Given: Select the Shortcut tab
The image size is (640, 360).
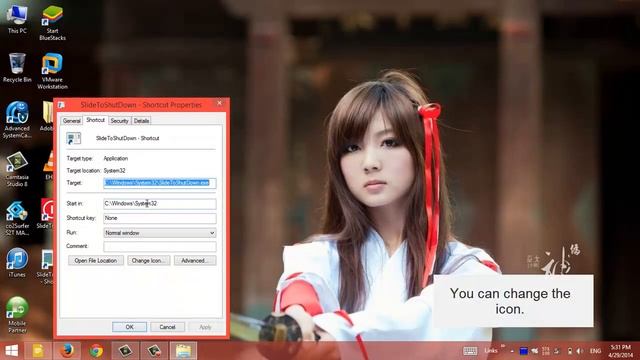Looking at the screenshot, I should [x=95, y=120].
